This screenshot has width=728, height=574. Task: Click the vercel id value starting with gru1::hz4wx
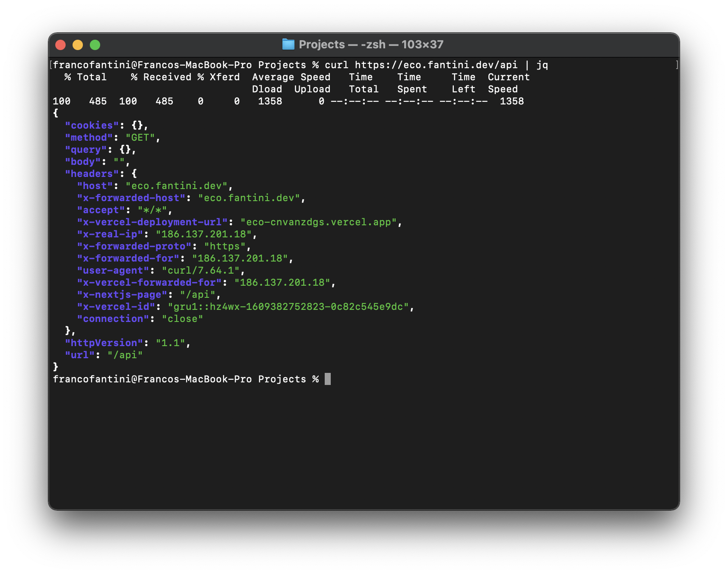click(288, 306)
